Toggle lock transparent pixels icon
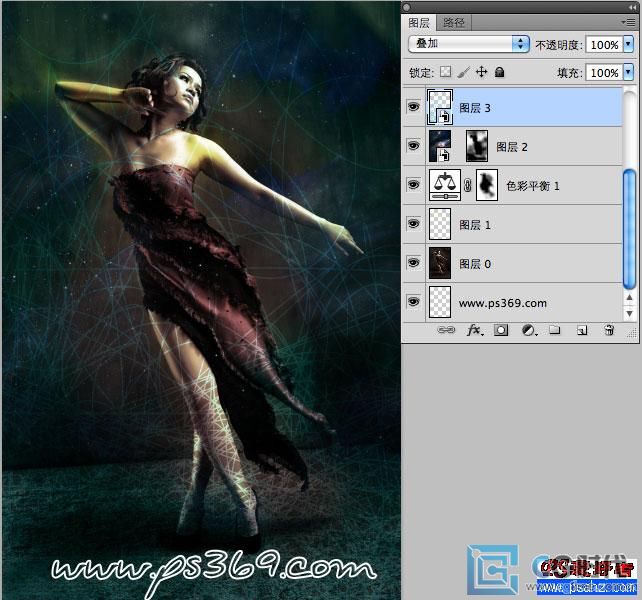Screen dimensions: 642x600 (445, 72)
